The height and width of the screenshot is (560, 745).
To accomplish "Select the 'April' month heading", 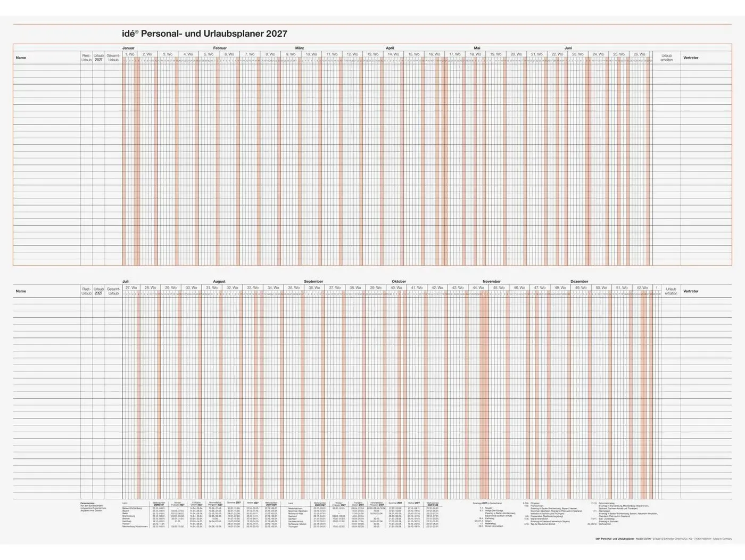I will point(390,48).
